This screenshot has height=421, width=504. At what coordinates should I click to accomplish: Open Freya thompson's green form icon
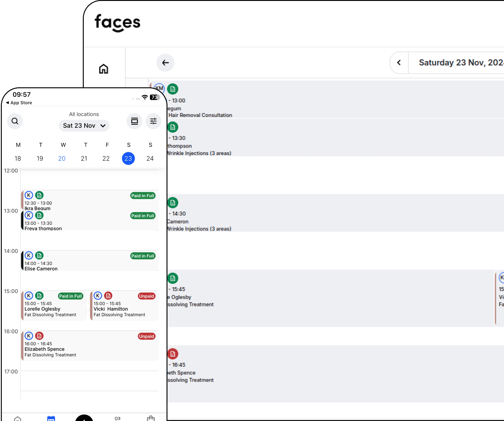pos(39,215)
